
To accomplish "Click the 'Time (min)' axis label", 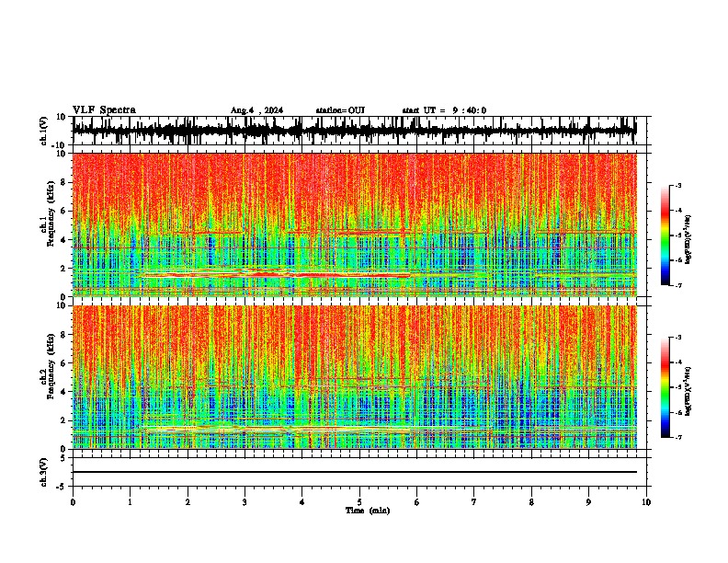I will tap(368, 511).
